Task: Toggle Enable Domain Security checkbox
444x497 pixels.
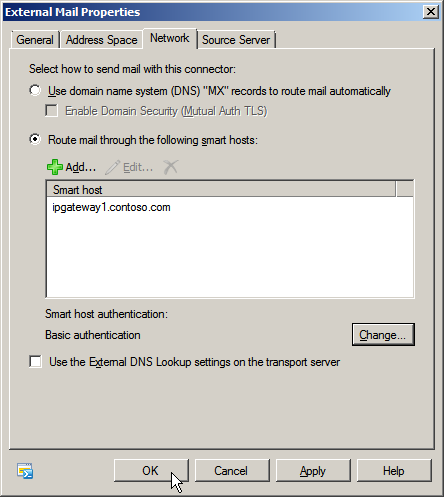Action: (x=51, y=111)
